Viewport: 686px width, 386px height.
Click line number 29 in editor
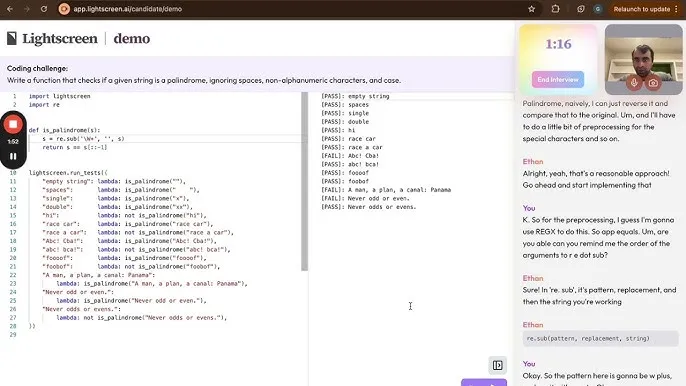tap(13, 335)
